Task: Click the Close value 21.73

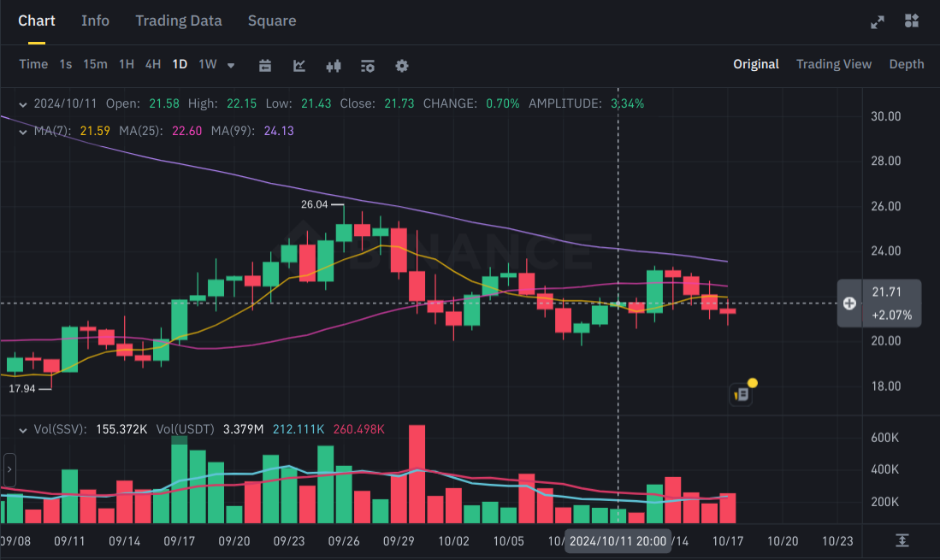Action: 399,103
